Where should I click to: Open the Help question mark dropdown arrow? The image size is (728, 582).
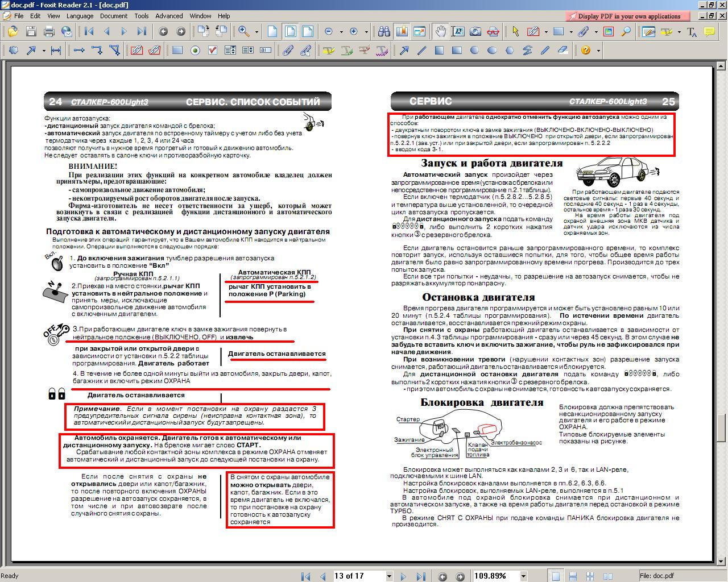click(x=598, y=51)
